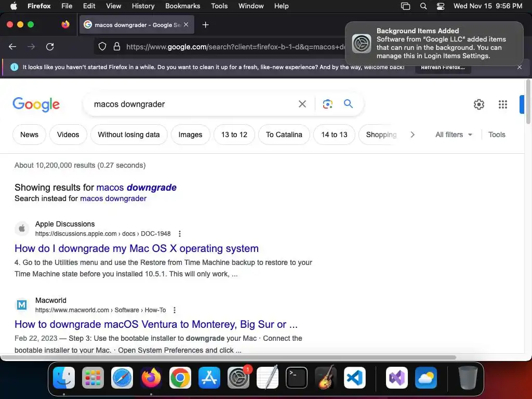This screenshot has height=399, width=532.
Task: Open the Tools search options
Action: [497, 135]
